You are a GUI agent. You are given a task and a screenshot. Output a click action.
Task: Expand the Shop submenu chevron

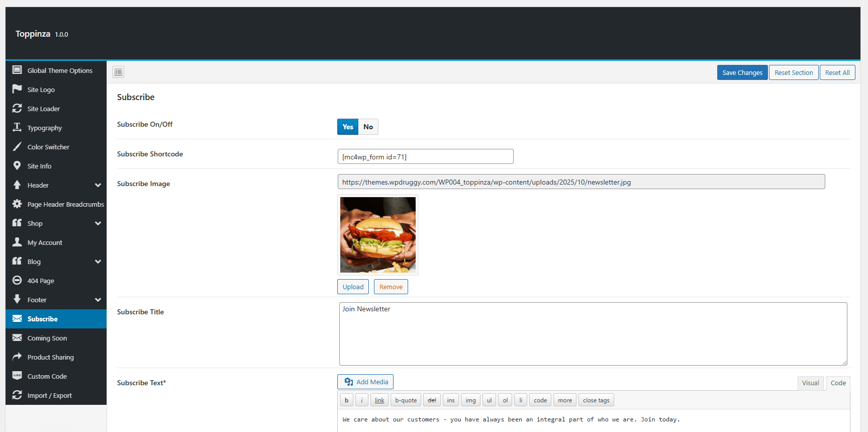pyautogui.click(x=98, y=223)
